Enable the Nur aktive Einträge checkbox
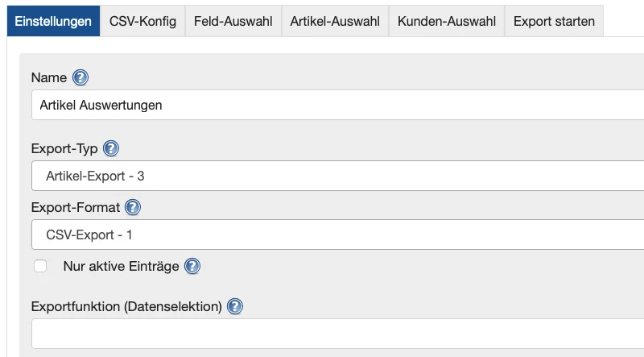The height and width of the screenshot is (357, 644). [x=40, y=266]
